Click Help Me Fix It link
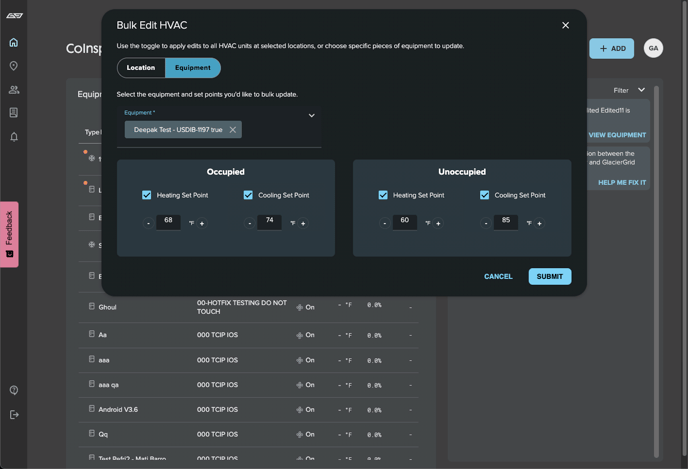 click(x=622, y=183)
